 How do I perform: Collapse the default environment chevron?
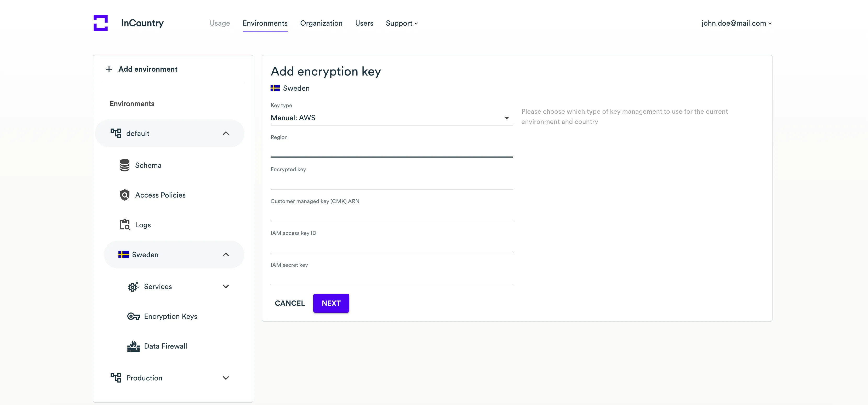226,133
